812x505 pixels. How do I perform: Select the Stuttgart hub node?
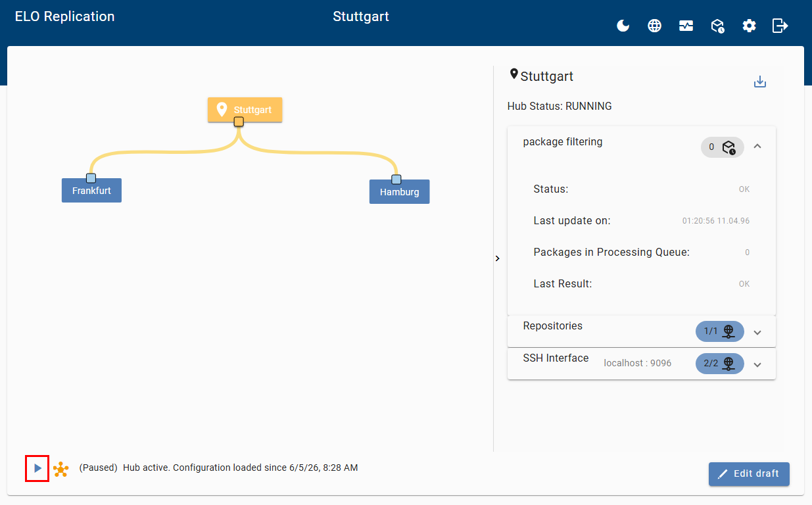coord(245,109)
